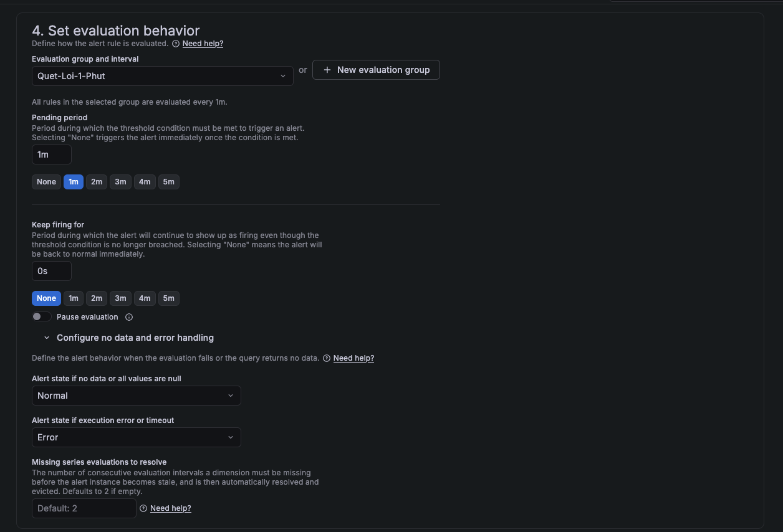
Task: Select 5m for Pending period
Action: click(x=168, y=182)
